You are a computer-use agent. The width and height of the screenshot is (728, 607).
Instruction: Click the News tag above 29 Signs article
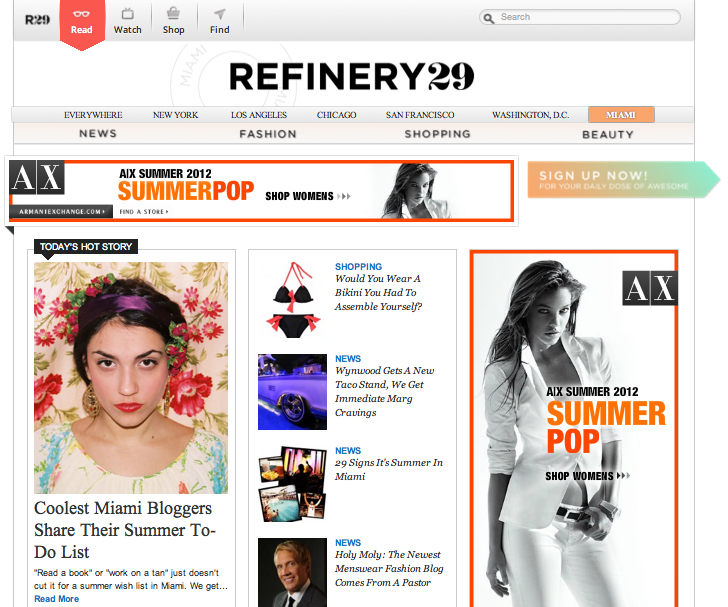click(x=348, y=450)
